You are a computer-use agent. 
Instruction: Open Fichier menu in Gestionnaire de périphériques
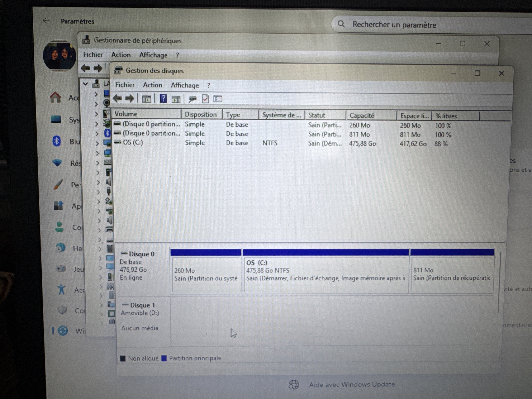pos(93,54)
